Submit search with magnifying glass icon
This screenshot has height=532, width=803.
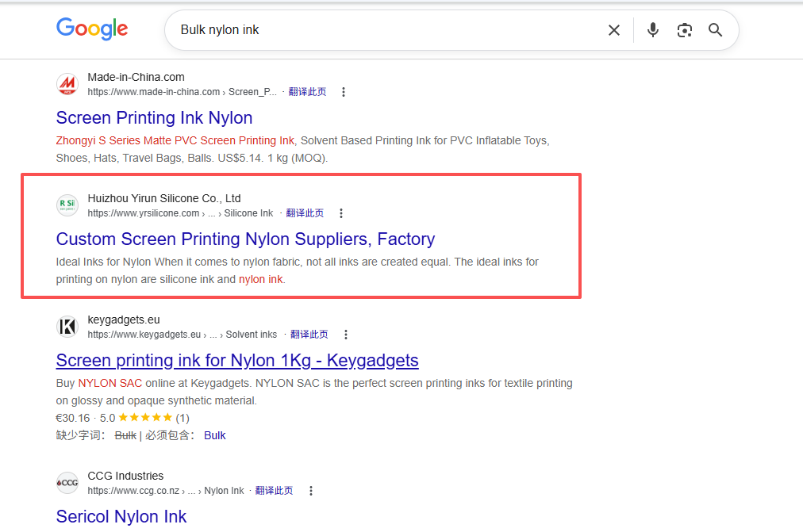716,30
